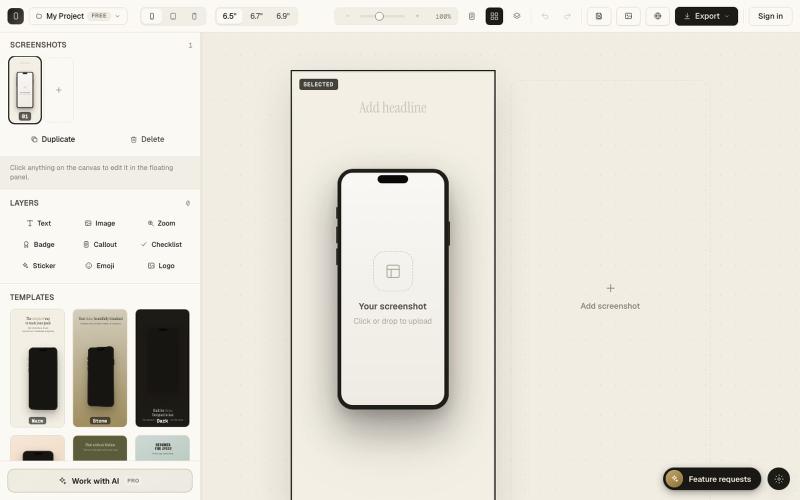Click the 100% zoom value
Screen dimensions: 800x500
tap(443, 16)
